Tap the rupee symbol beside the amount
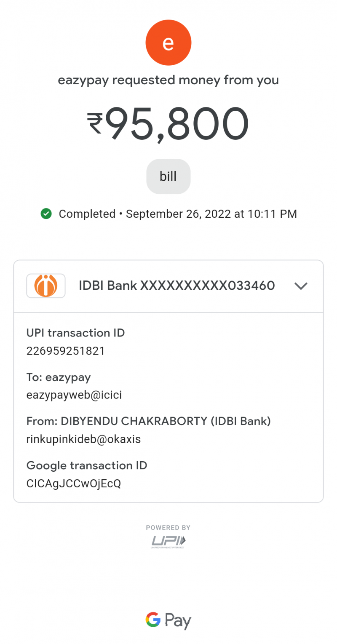The height and width of the screenshot is (644, 337). click(95, 123)
